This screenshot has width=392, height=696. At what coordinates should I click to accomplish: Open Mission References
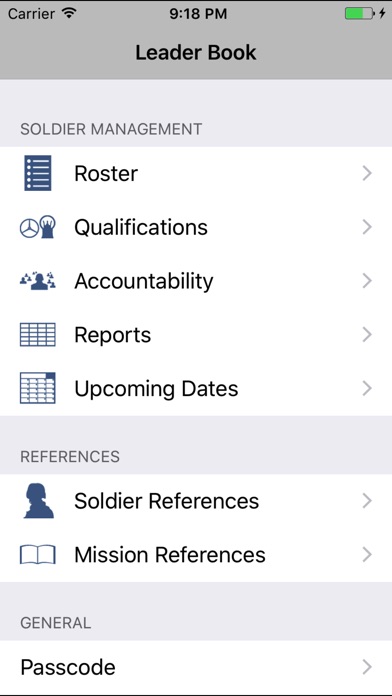pos(196,555)
